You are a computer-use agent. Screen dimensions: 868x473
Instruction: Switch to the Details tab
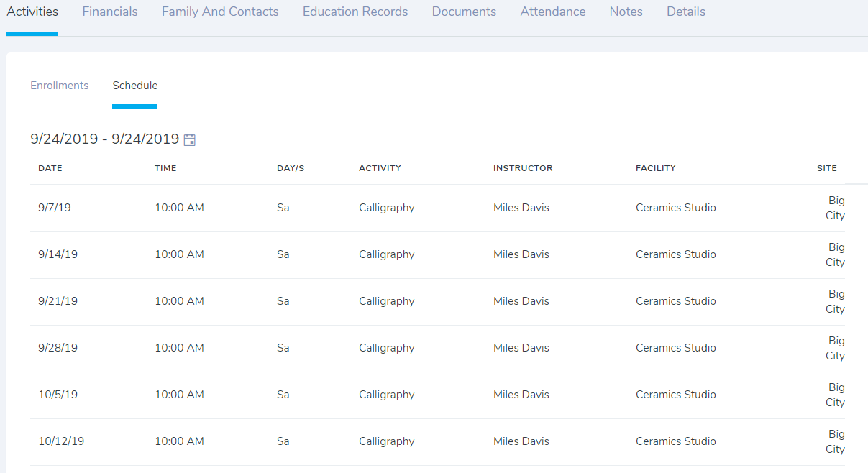pyautogui.click(x=685, y=12)
